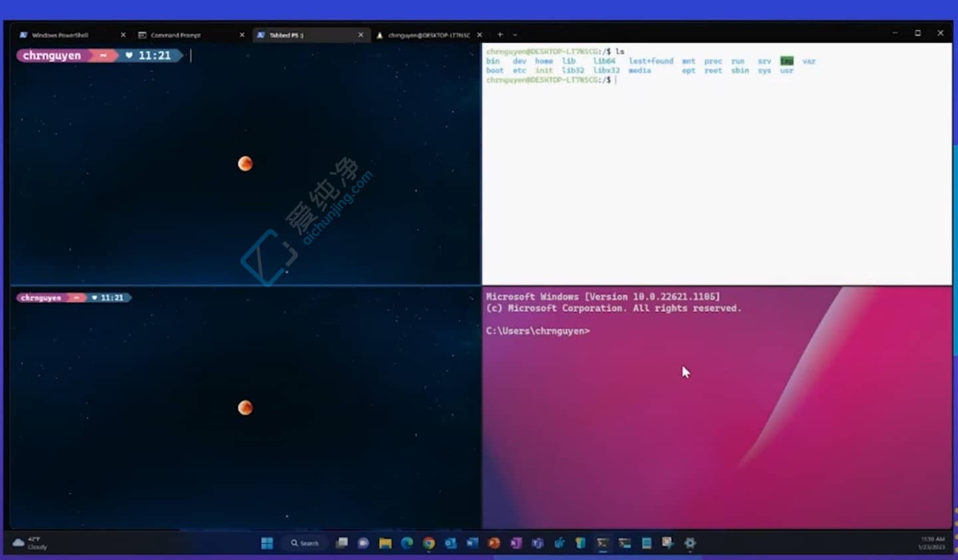
Task: Focus the Command Prompt pane at C:\Users\chrnguyen>
Action: click(538, 331)
